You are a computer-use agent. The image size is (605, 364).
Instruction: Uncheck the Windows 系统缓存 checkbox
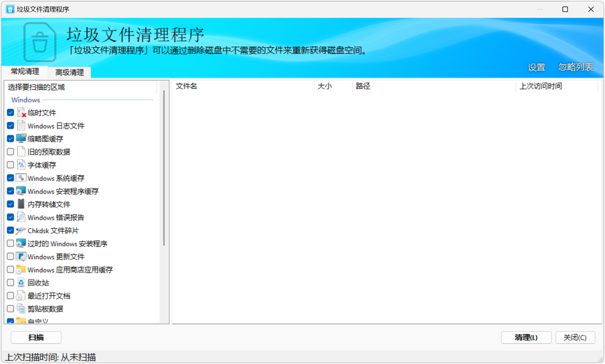[11, 178]
